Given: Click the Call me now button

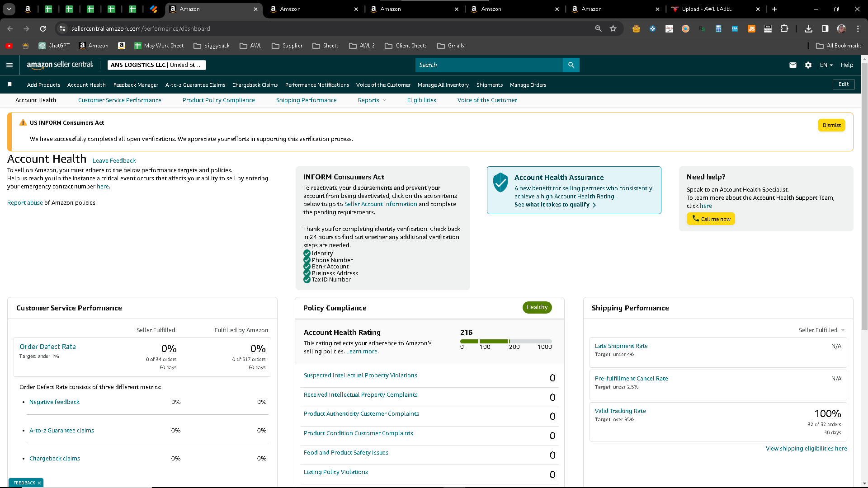Looking at the screenshot, I should [x=711, y=219].
